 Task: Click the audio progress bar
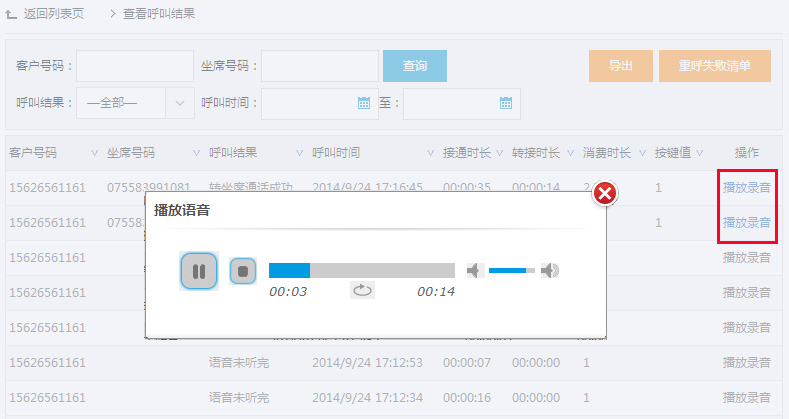361,270
